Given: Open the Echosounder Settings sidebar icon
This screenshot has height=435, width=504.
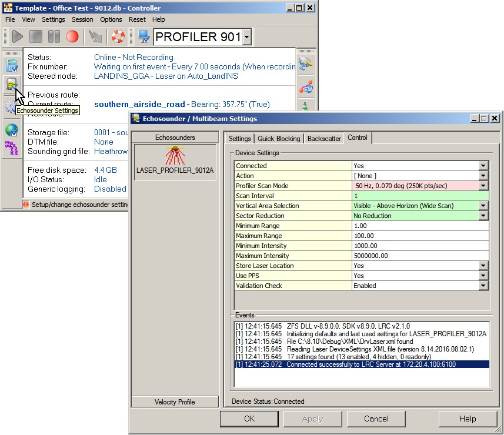Looking at the screenshot, I should tap(11, 85).
